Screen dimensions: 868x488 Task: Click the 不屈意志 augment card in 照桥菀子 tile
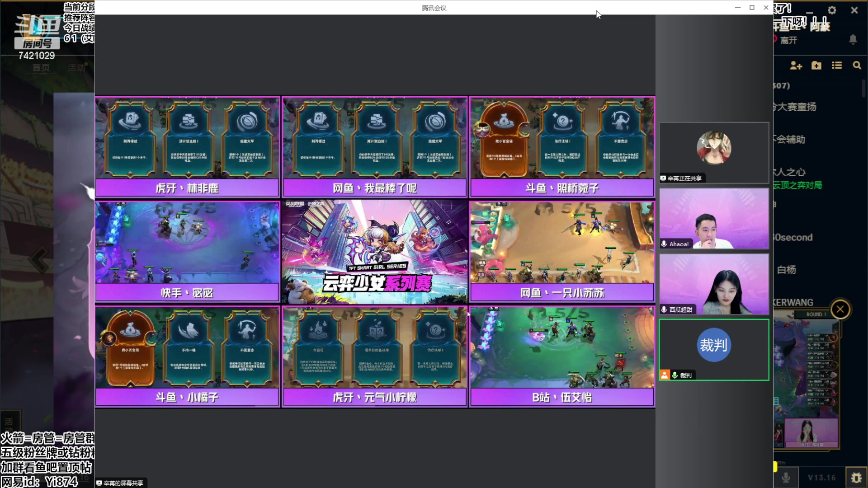pyautogui.click(x=620, y=139)
